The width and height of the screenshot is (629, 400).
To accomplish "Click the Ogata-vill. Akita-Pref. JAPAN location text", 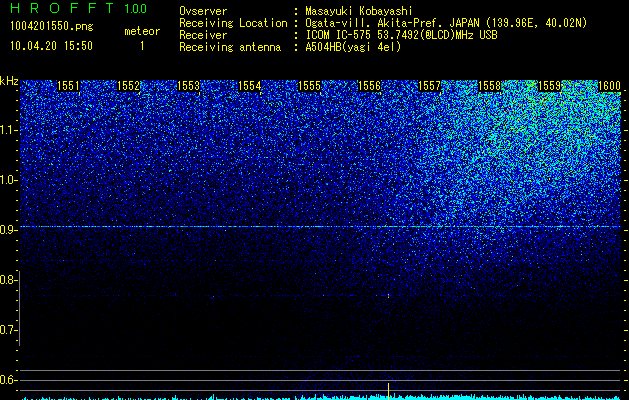I will (446, 23).
